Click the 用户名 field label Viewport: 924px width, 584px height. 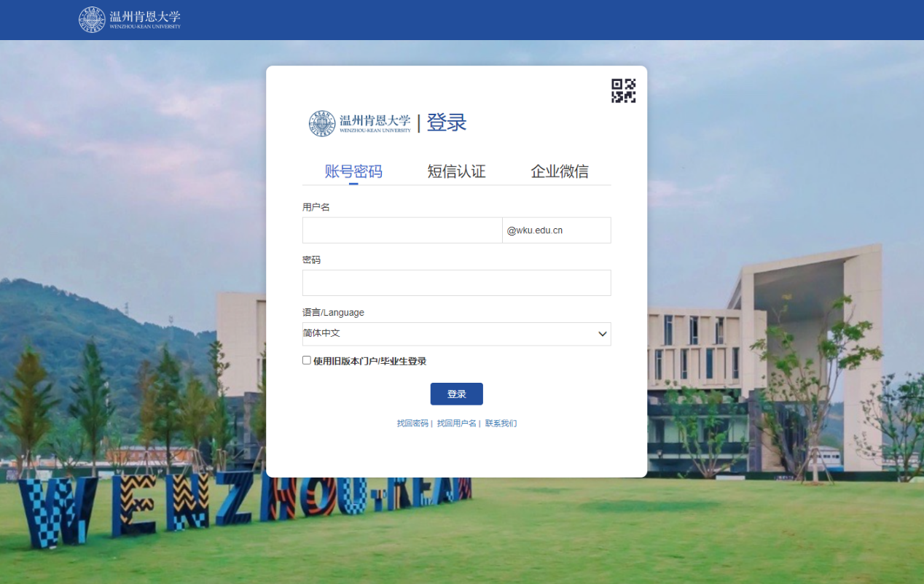pyautogui.click(x=316, y=207)
